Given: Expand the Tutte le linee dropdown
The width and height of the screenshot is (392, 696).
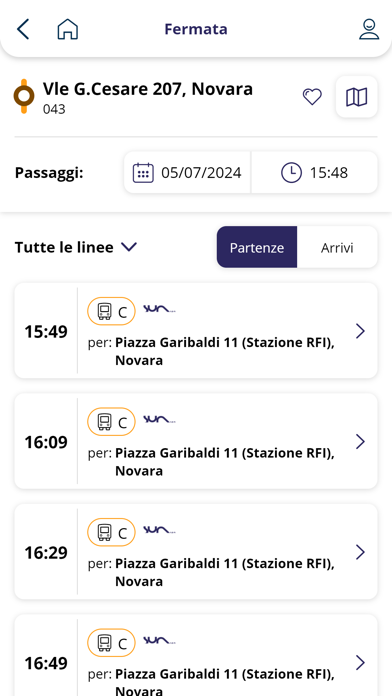Looking at the screenshot, I should point(76,247).
